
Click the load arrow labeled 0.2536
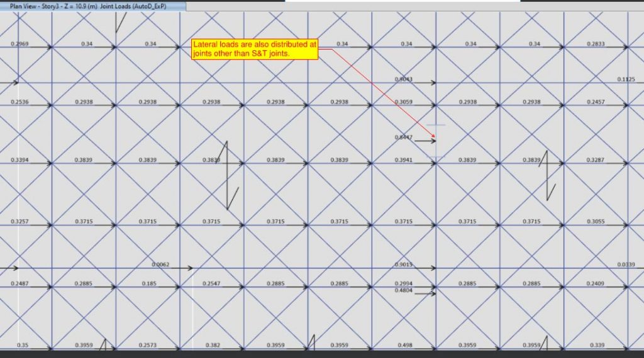click(x=20, y=102)
